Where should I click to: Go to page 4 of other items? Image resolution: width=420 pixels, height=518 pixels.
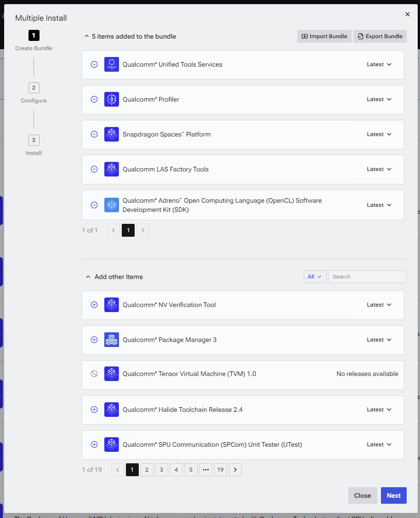[x=176, y=470]
